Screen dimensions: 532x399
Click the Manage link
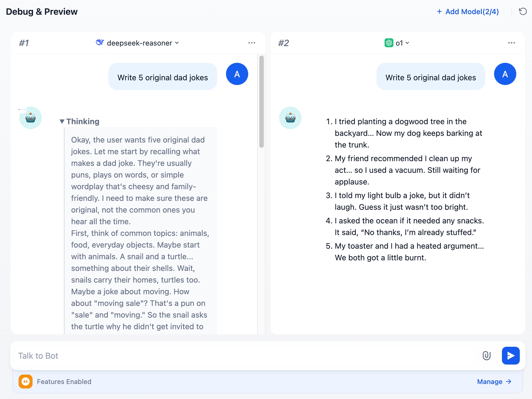494,381
